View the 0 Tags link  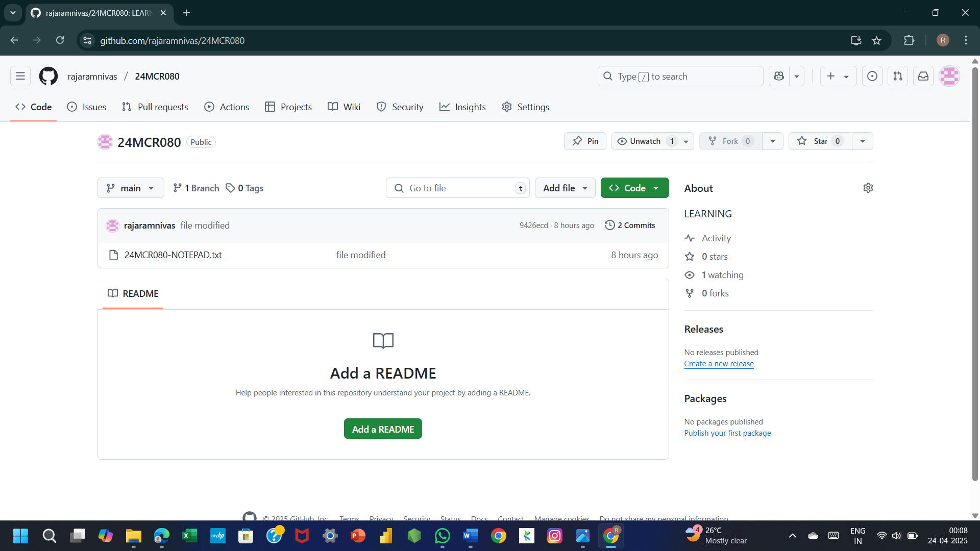tap(244, 188)
